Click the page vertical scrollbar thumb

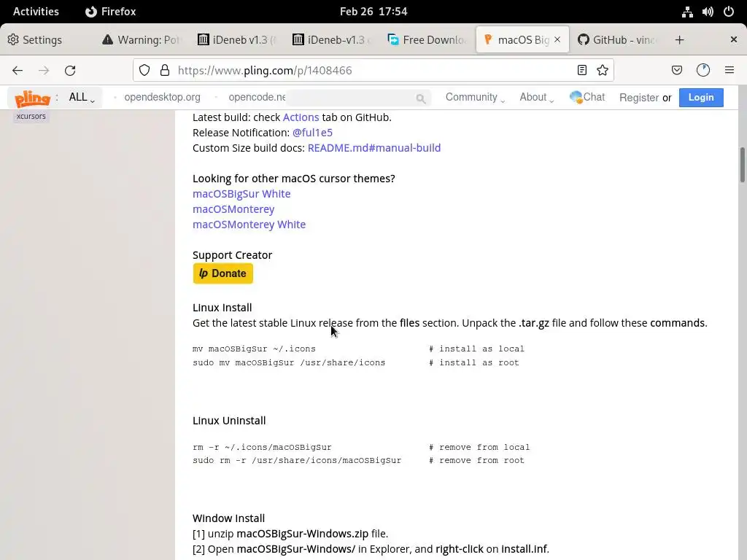[742, 165]
